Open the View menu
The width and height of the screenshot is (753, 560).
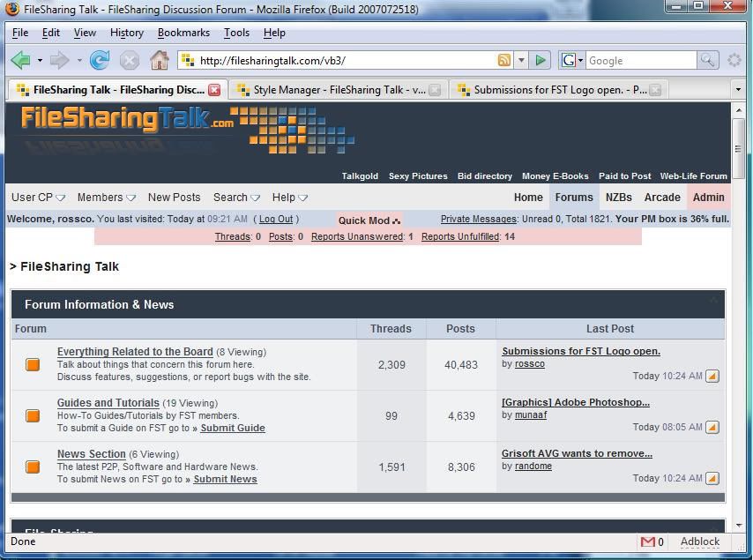[85, 33]
